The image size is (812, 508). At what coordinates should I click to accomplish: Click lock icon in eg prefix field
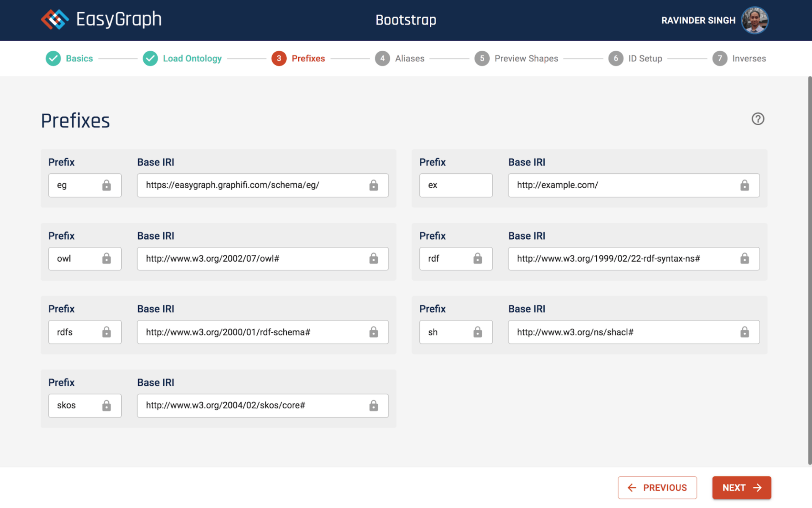tap(107, 185)
